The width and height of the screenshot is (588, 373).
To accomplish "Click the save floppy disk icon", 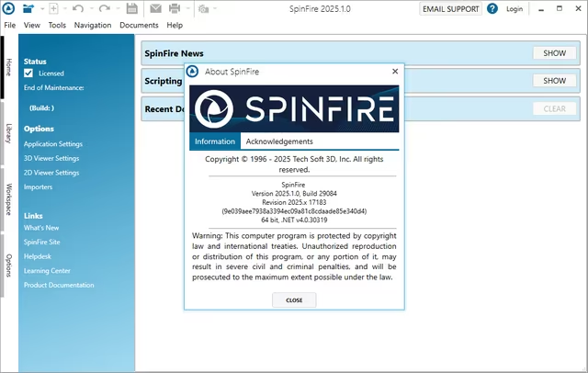I will pos(132,8).
